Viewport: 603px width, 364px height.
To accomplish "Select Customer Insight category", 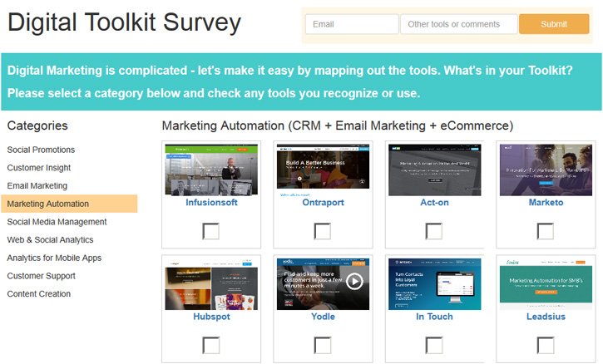I will click(x=39, y=168).
